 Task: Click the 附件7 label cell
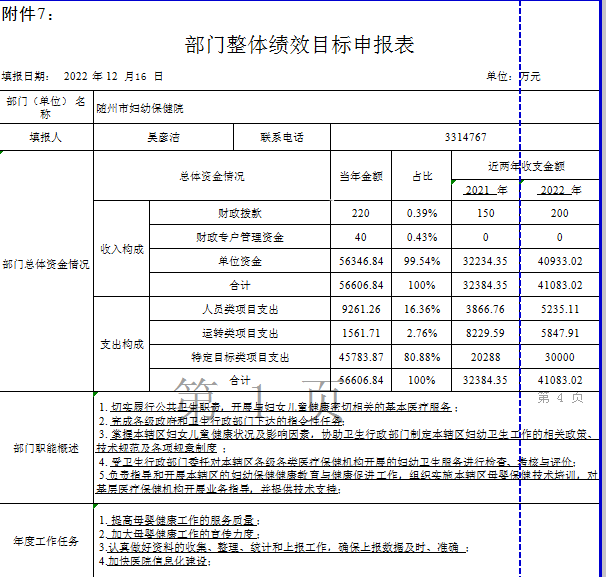point(27,14)
